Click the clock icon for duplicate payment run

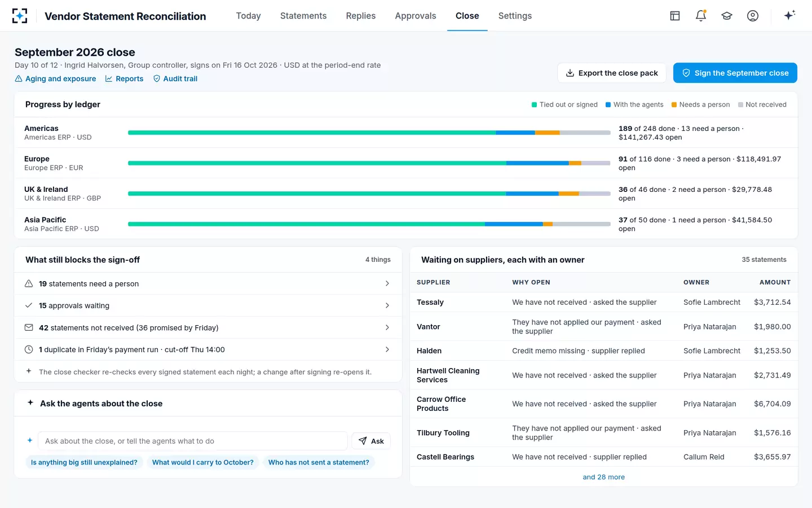29,349
